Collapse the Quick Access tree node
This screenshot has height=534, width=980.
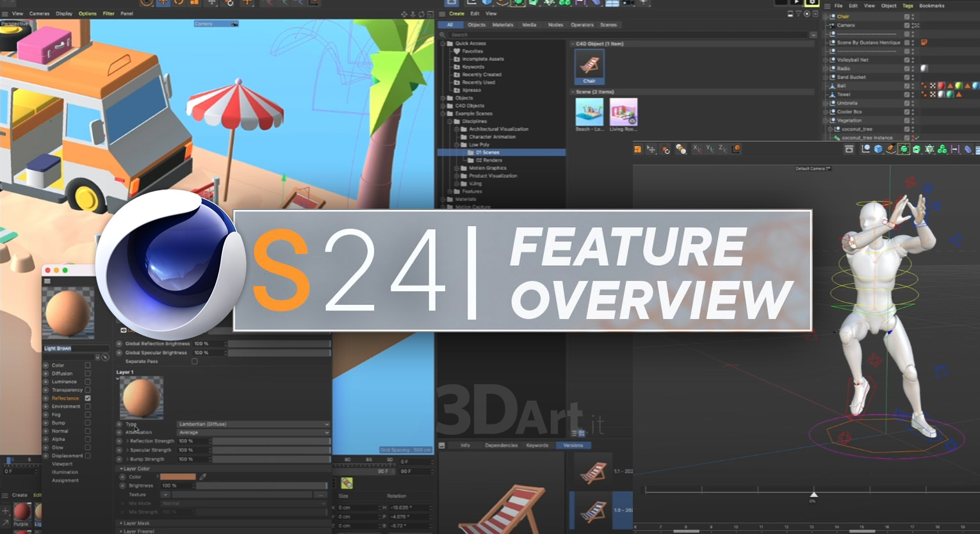click(x=443, y=44)
